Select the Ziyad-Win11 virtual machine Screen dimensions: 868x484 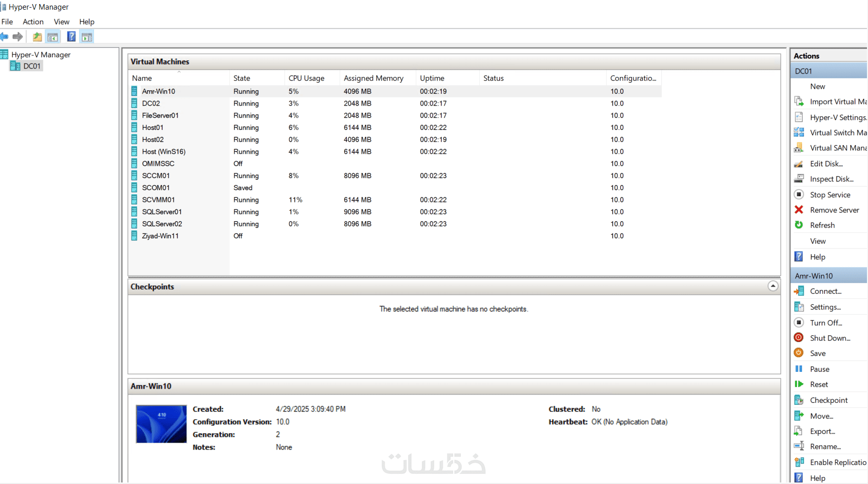(x=395, y=236)
